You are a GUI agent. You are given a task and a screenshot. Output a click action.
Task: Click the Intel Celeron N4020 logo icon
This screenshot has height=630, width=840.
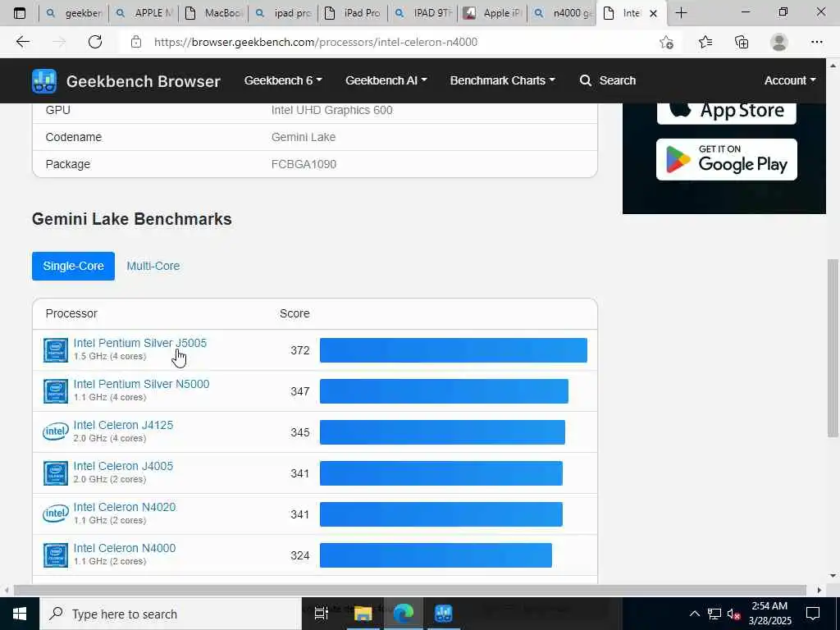pyautogui.click(x=56, y=514)
